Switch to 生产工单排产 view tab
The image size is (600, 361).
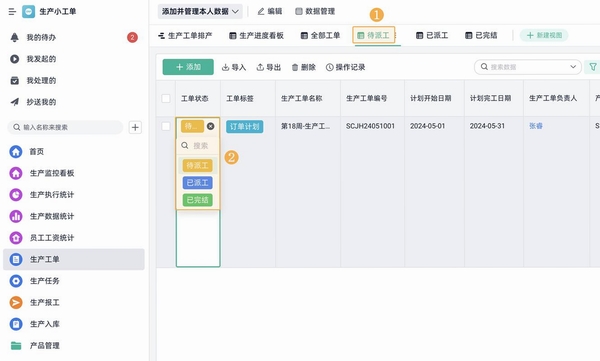(185, 36)
